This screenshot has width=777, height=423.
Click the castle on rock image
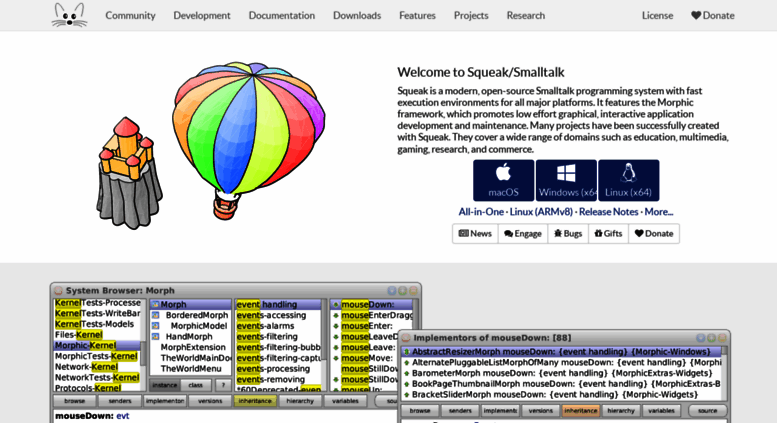pyautogui.click(x=128, y=173)
